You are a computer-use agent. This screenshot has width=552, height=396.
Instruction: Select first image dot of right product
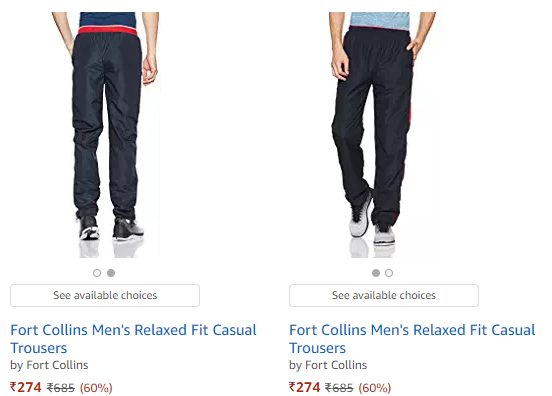[x=376, y=273]
